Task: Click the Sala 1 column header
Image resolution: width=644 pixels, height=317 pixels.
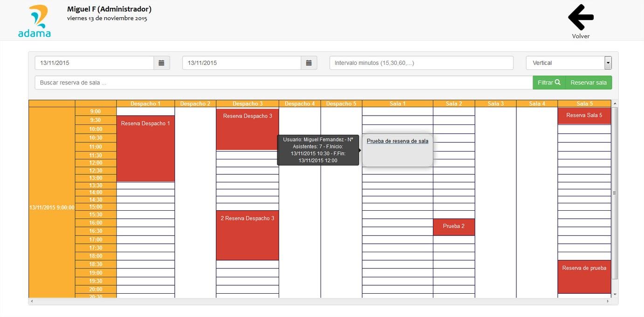Action: coord(397,103)
